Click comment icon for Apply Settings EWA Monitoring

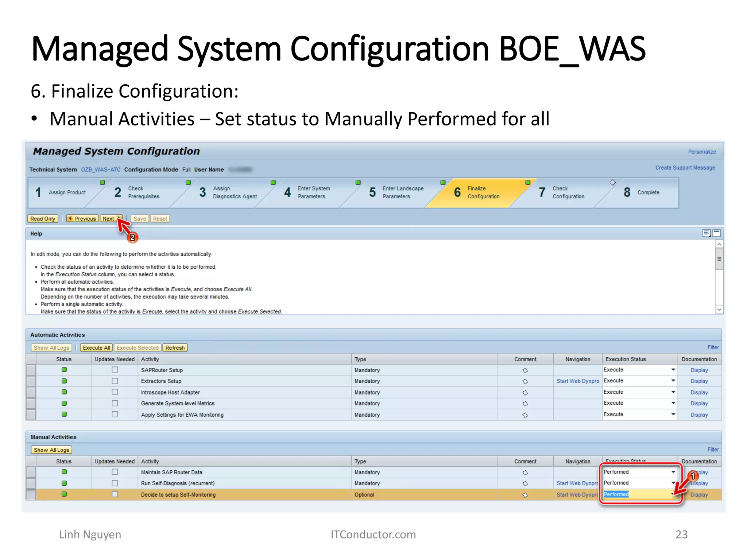[x=525, y=415]
